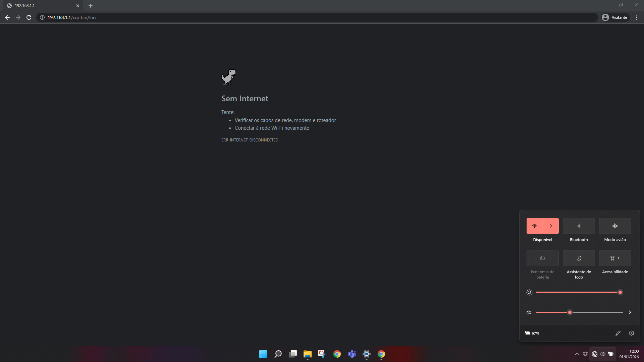The height and width of the screenshot is (362, 644).
Task: Enable Modo avião
Action: (x=615, y=226)
